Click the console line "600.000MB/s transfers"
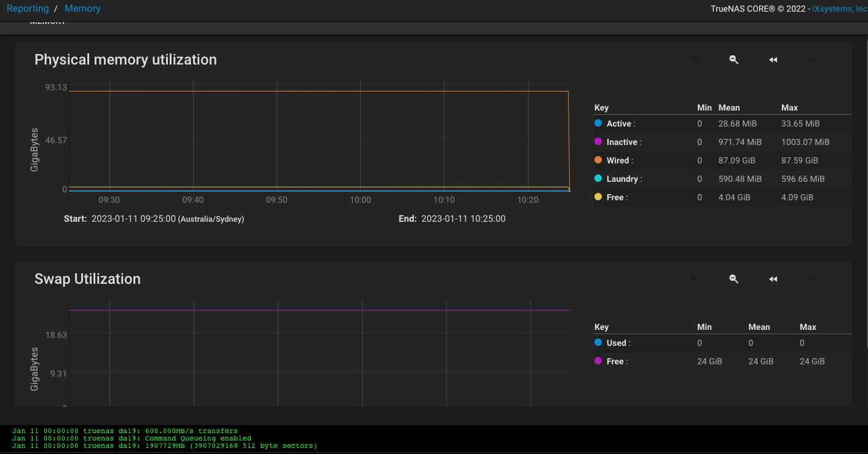Image resolution: width=868 pixels, height=454 pixels. click(x=125, y=431)
